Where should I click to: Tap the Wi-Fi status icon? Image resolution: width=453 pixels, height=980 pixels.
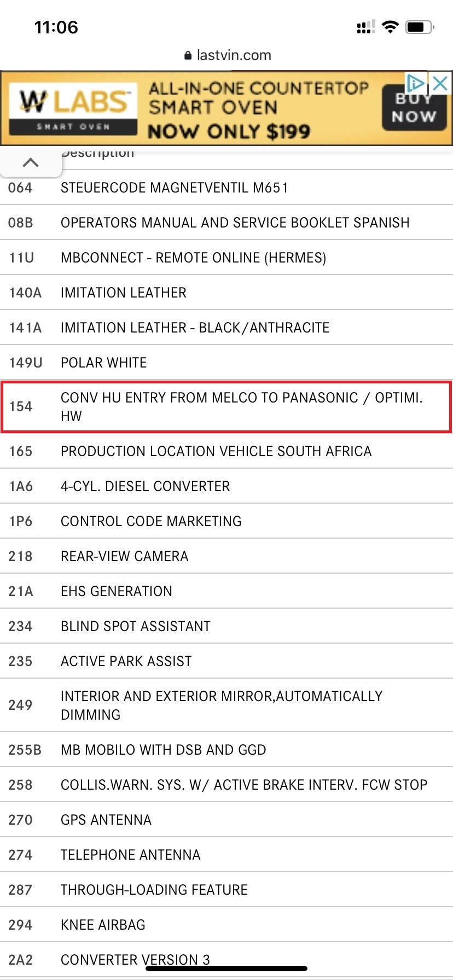pos(390,27)
